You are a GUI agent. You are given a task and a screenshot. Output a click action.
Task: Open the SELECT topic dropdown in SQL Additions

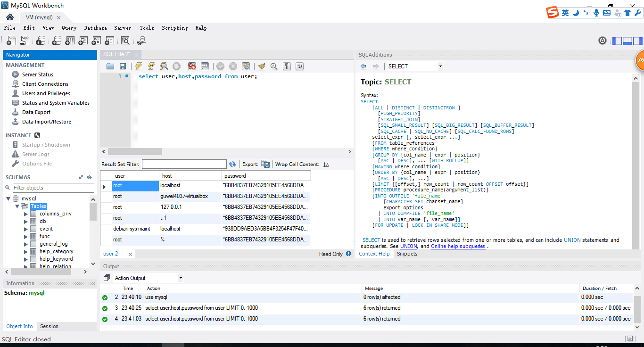point(439,66)
